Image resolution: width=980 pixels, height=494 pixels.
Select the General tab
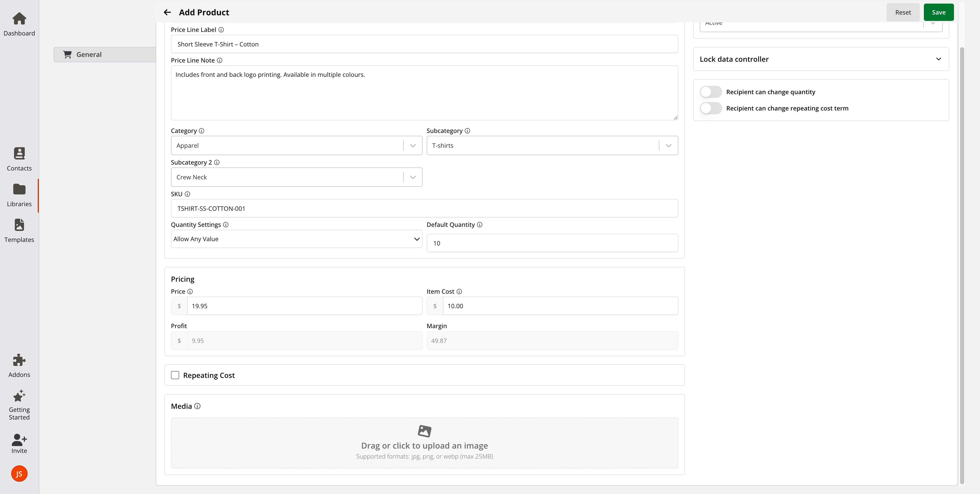[x=105, y=54]
